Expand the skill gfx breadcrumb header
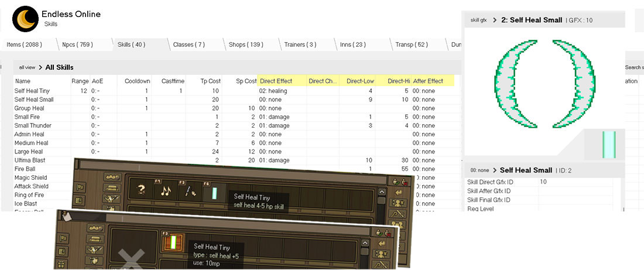The width and height of the screenshot is (644, 270). (495, 20)
